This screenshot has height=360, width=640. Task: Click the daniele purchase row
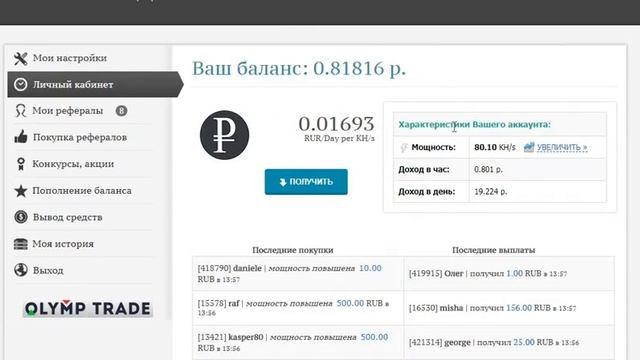point(298,273)
